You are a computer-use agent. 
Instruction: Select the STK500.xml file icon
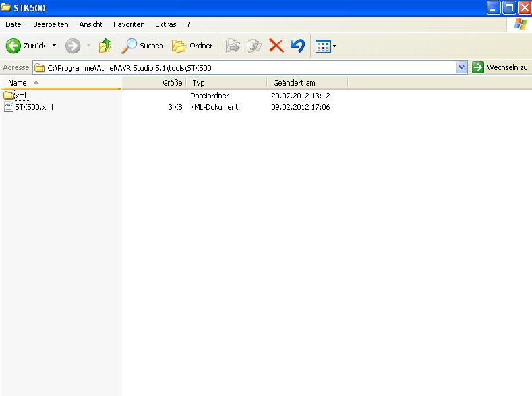9,107
